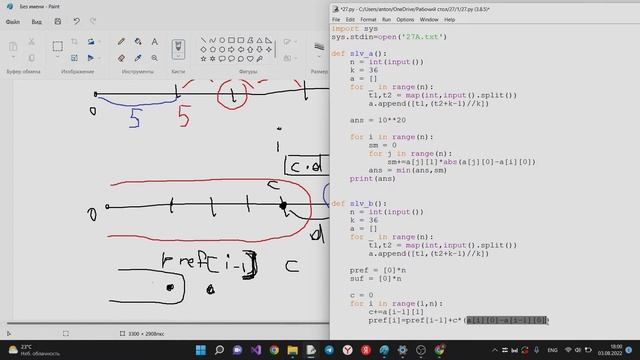Open the Flip dropdown arrow
This screenshot has width=640, height=360.
[x=99, y=58]
